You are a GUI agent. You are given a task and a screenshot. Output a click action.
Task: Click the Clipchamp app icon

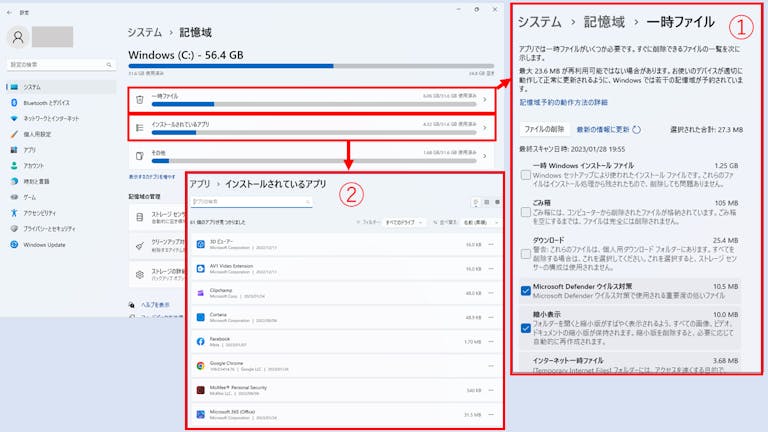tap(200, 293)
